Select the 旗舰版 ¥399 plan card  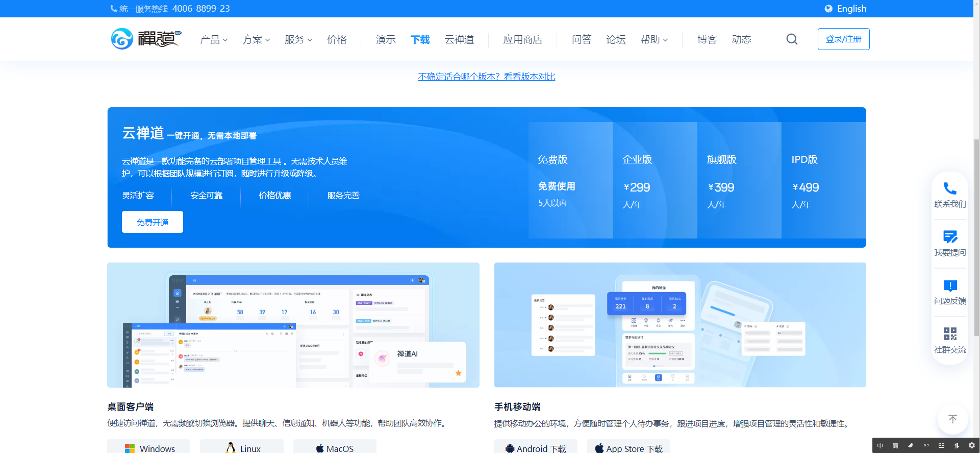click(x=739, y=180)
